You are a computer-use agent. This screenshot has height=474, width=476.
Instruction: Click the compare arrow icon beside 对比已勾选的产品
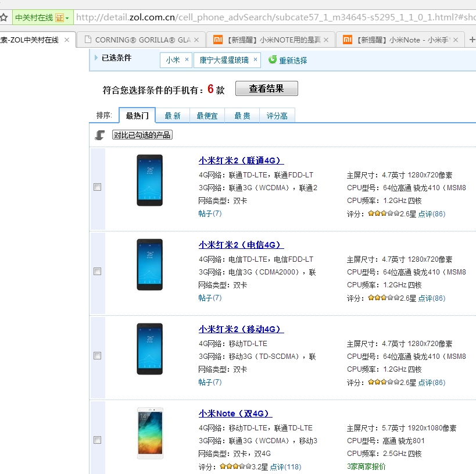(x=99, y=134)
